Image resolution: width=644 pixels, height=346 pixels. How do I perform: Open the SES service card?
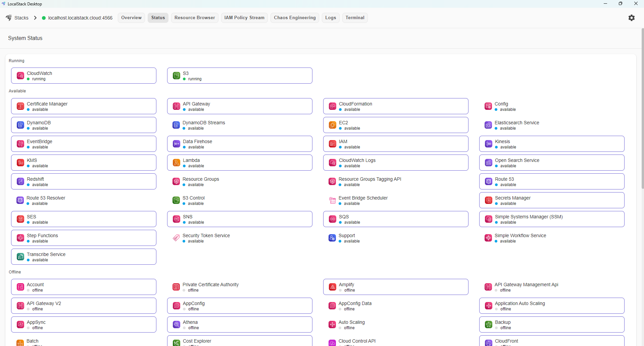84,219
